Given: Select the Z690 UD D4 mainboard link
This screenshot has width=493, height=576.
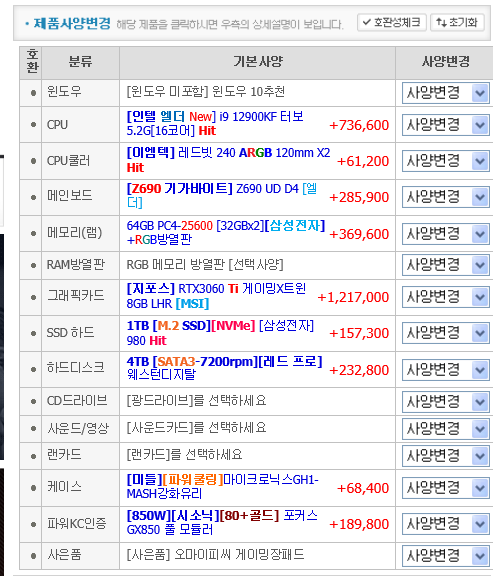Looking at the screenshot, I should tap(222, 195).
